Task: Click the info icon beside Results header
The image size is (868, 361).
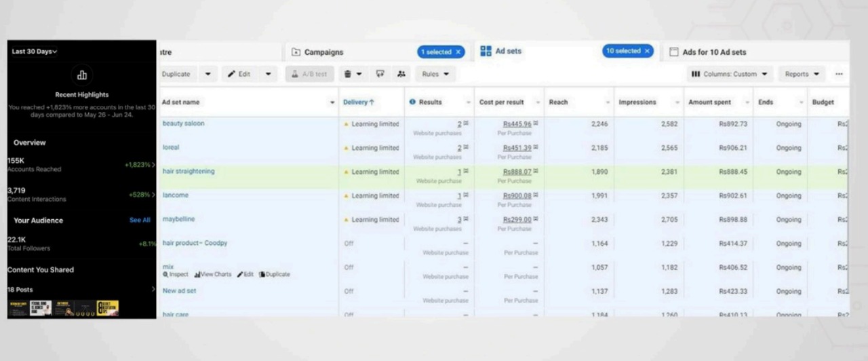Action: (412, 102)
